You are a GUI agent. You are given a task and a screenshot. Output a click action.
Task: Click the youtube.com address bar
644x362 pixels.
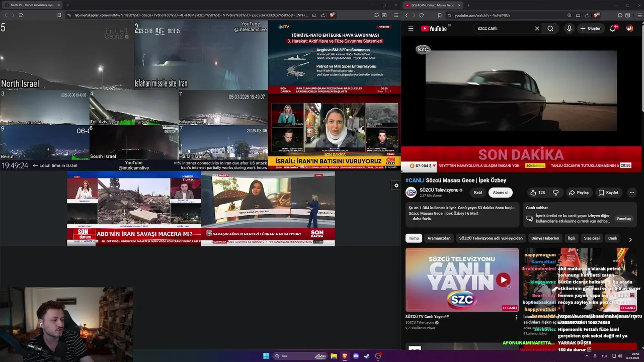(508, 15)
